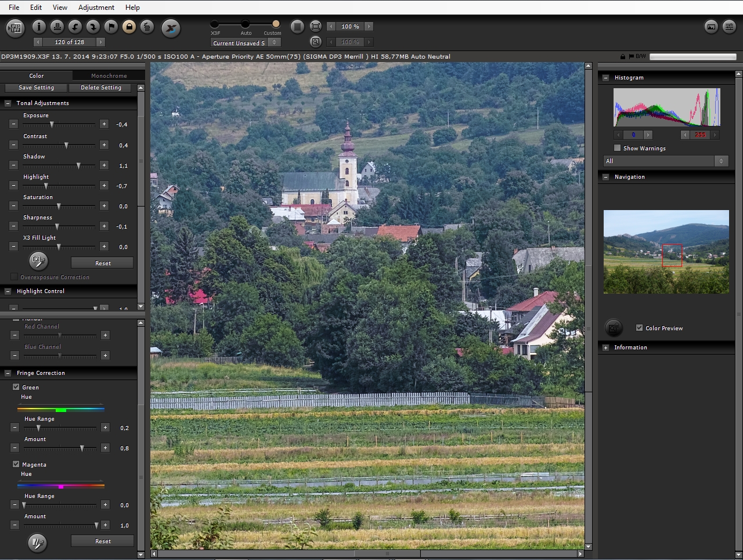Enable the Show Warnings checkbox
Image resolution: width=743 pixels, height=560 pixels.
pos(618,148)
